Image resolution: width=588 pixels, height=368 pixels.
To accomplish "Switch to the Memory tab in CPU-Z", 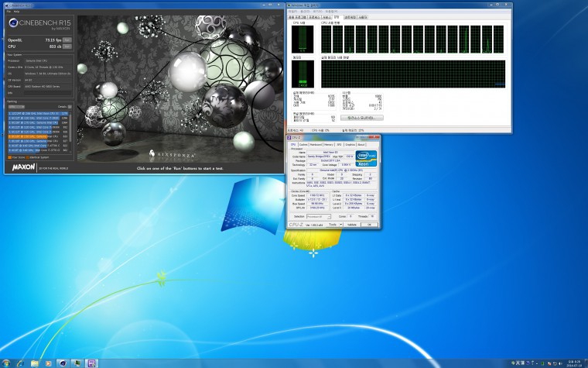I will pos(329,145).
